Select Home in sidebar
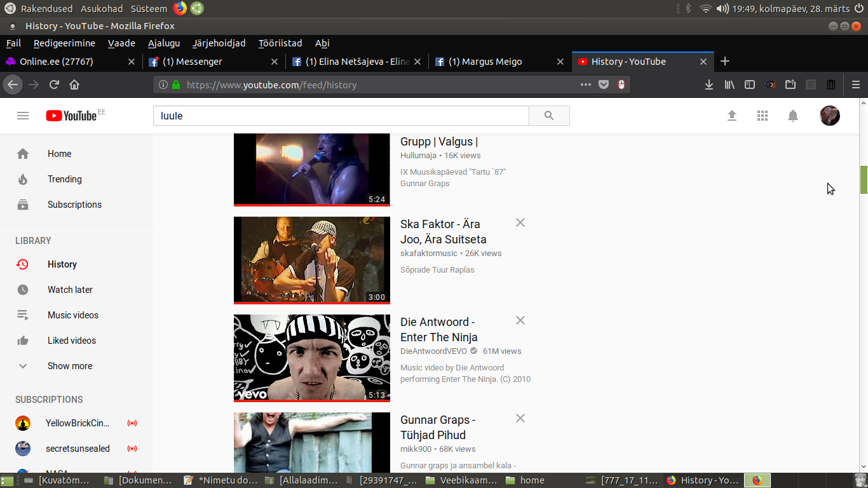This screenshot has height=488, width=868. tap(76, 154)
